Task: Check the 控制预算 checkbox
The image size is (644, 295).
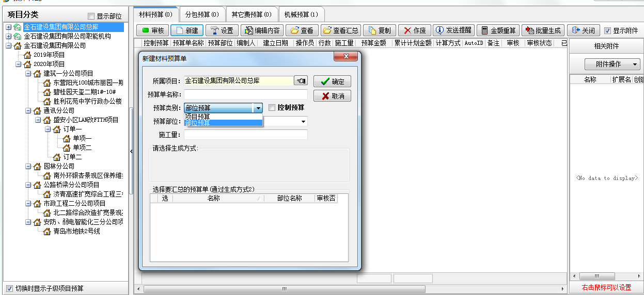Action: (272, 108)
